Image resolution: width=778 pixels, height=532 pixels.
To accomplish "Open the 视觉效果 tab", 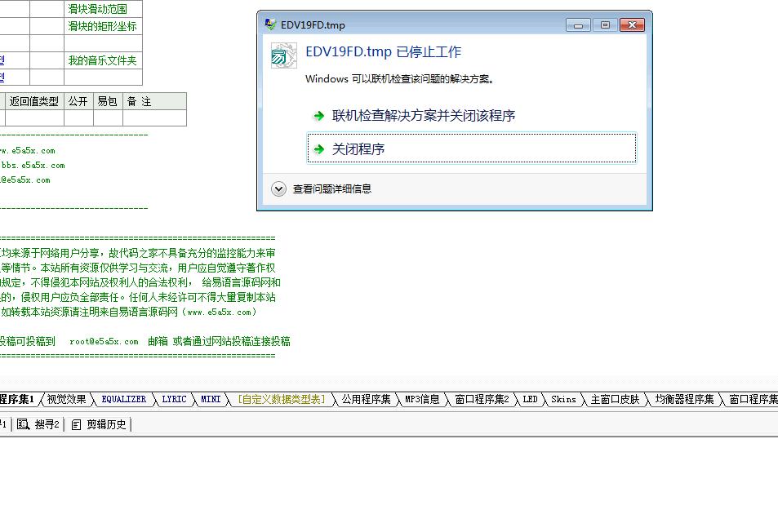I will (66, 399).
